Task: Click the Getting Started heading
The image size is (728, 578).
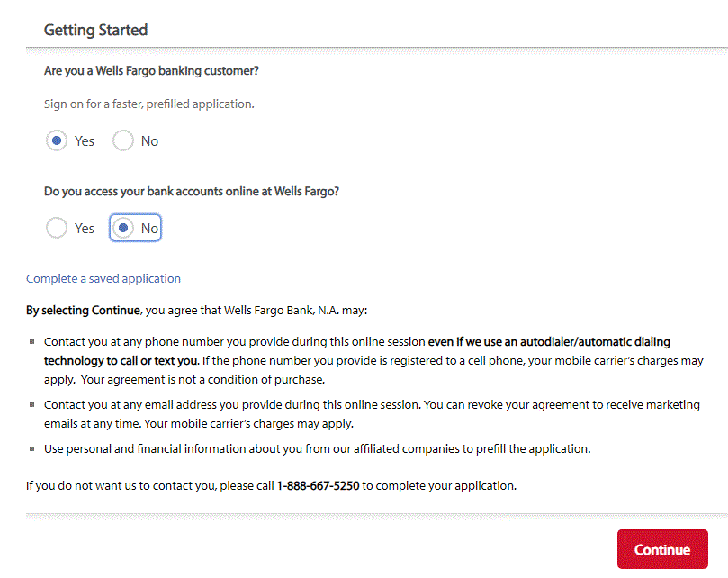Action: point(95,30)
